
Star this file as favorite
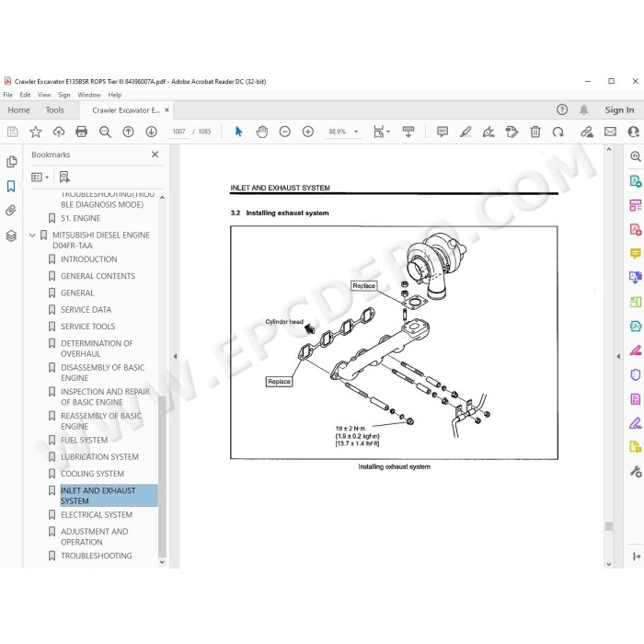click(36, 132)
